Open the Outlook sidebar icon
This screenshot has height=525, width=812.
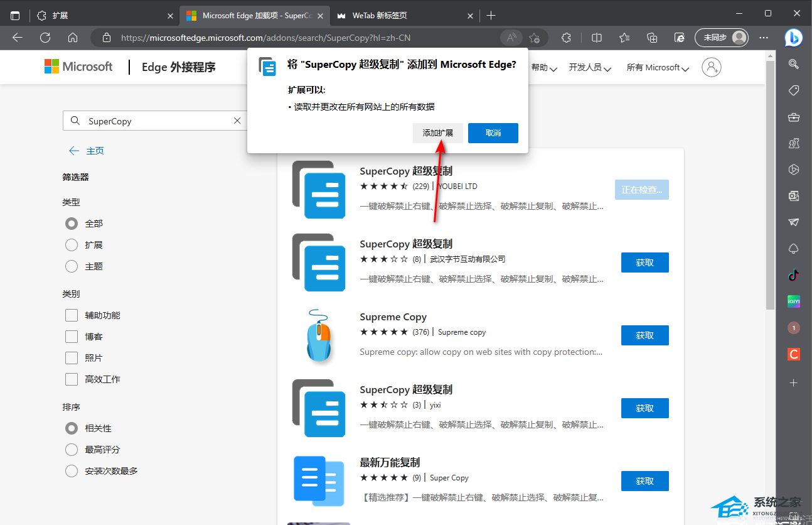coord(794,196)
